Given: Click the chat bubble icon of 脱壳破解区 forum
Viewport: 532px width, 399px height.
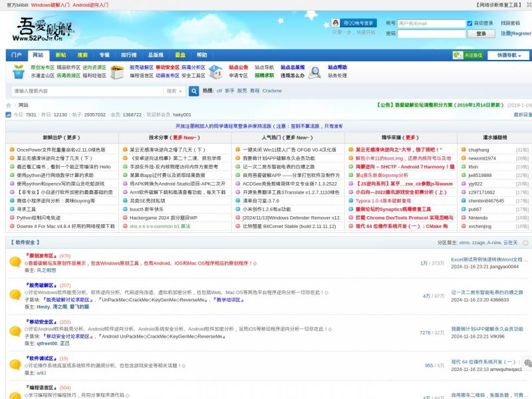Looking at the screenshot, I should (15, 295).
